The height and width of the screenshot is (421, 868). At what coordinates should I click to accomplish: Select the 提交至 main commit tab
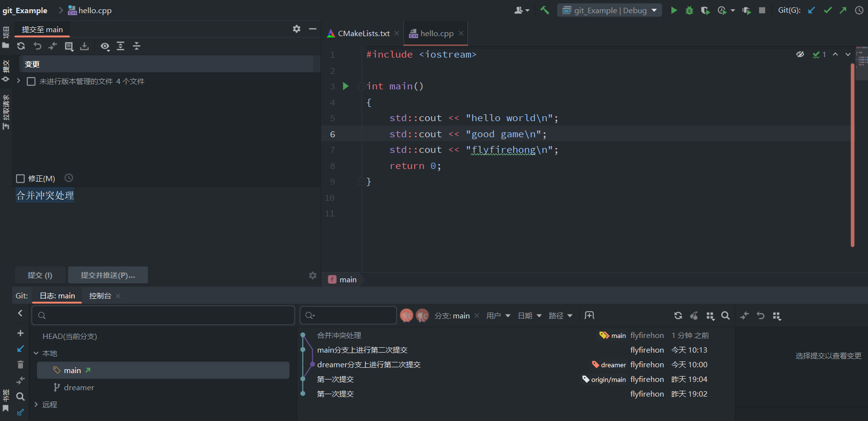[42, 29]
